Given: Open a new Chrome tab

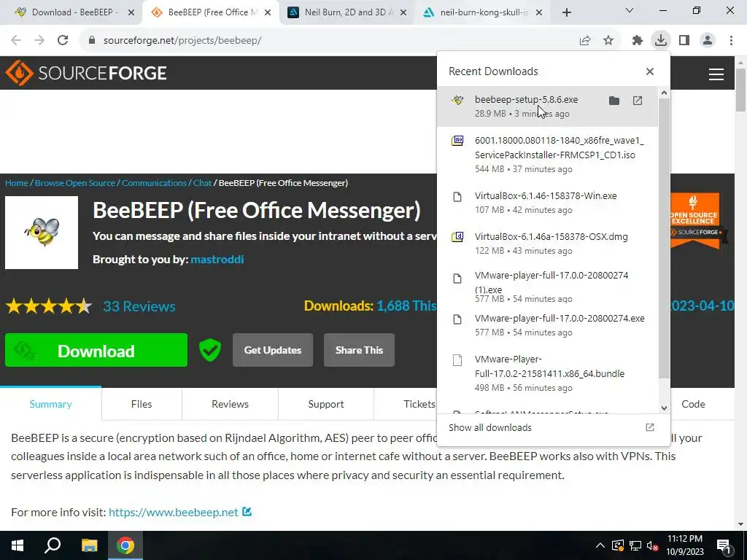Looking at the screenshot, I should pos(566,12).
